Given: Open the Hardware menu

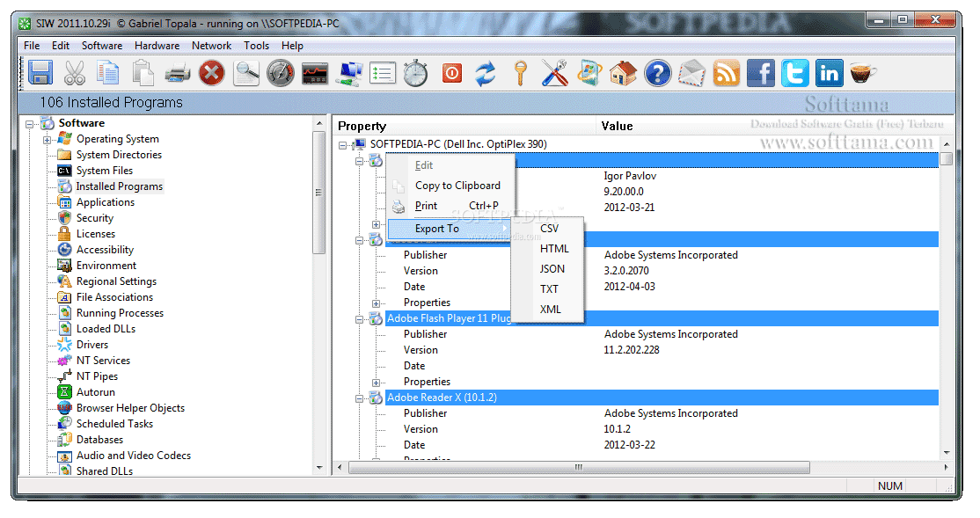Looking at the screenshot, I should (x=157, y=45).
